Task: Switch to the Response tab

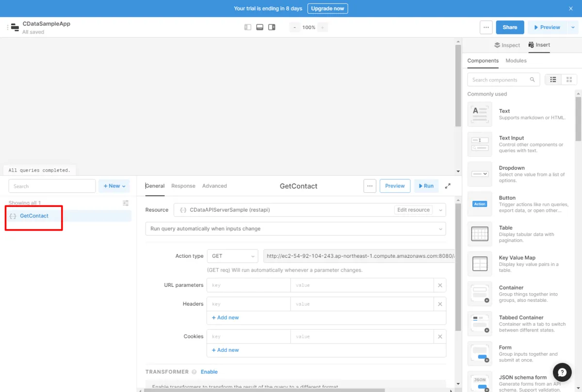Action: 183,186
